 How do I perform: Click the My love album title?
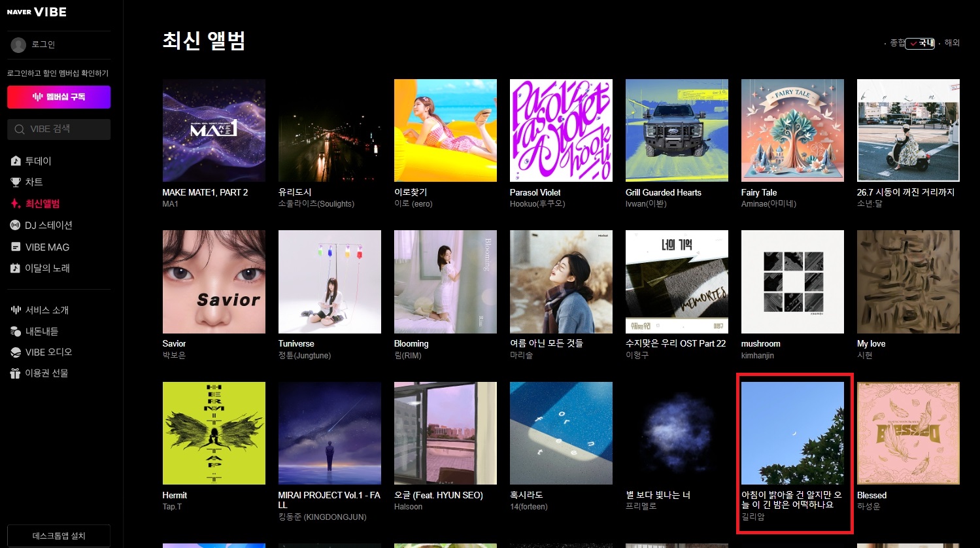[x=871, y=343]
